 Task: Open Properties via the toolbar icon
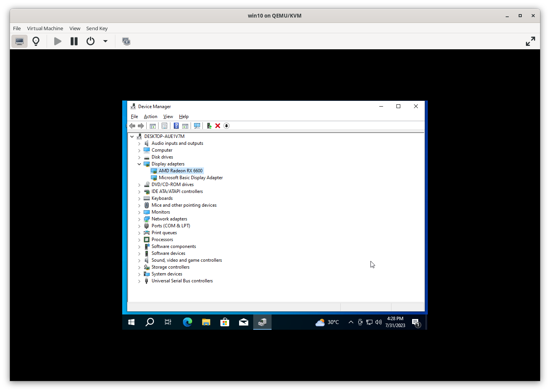coord(164,126)
